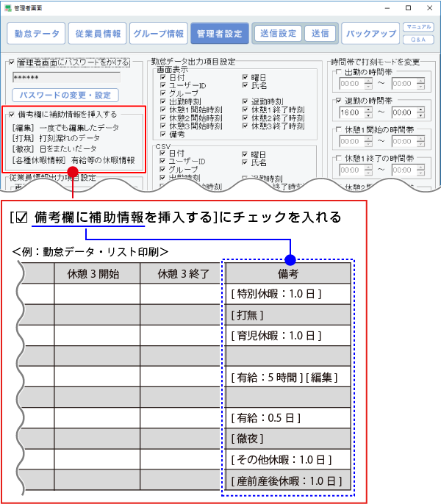Viewport: 441px width, 504px height.
Task: Toggle CSV 曜日 checkbox
Action: (245, 154)
